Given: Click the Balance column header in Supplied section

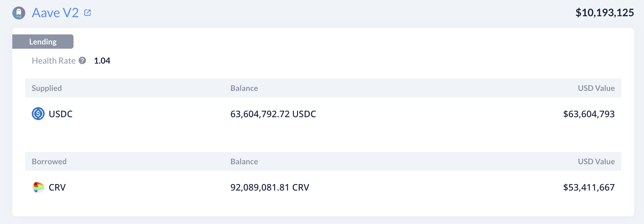Looking at the screenshot, I should coord(244,88).
